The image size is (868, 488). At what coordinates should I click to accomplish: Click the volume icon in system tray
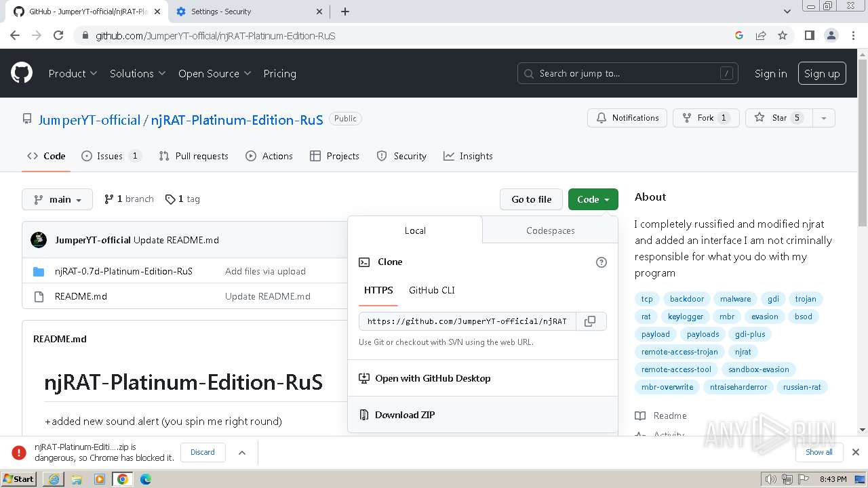770,479
